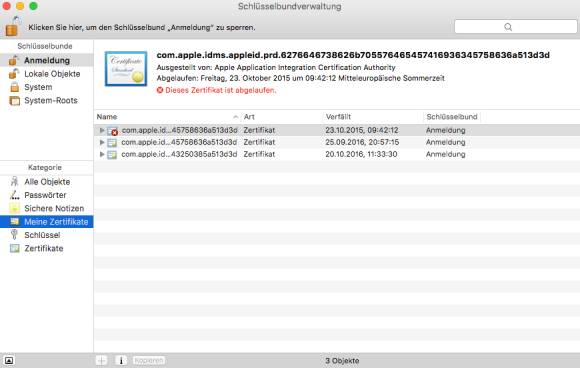Show the Passwörter category
The image size is (580, 368).
47,195
